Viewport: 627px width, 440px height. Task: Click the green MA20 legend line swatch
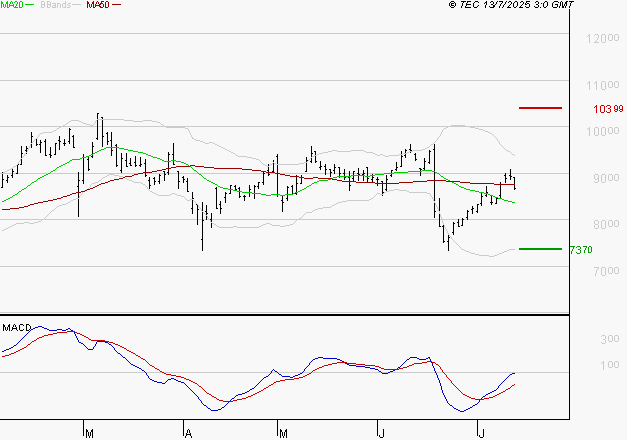pyautogui.click(x=30, y=6)
